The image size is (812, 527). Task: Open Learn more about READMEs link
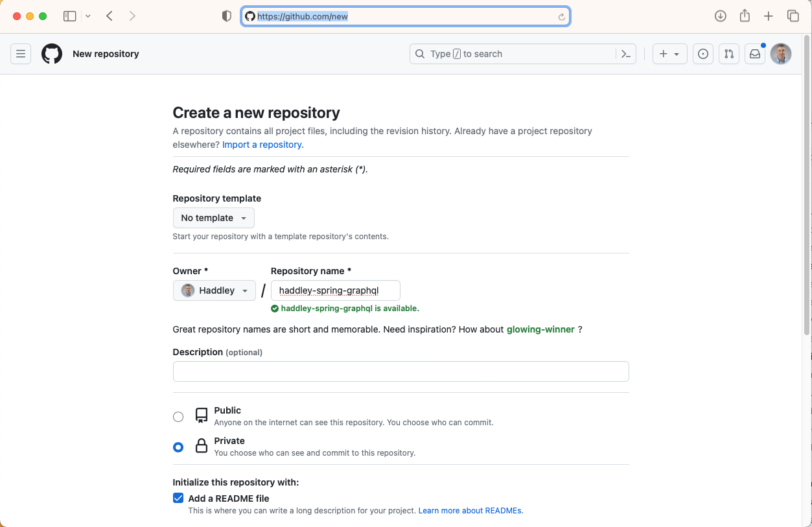point(470,511)
